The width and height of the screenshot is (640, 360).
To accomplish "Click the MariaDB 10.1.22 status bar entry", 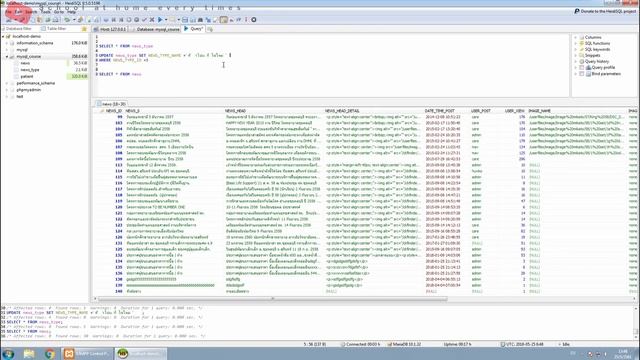I will (404, 344).
